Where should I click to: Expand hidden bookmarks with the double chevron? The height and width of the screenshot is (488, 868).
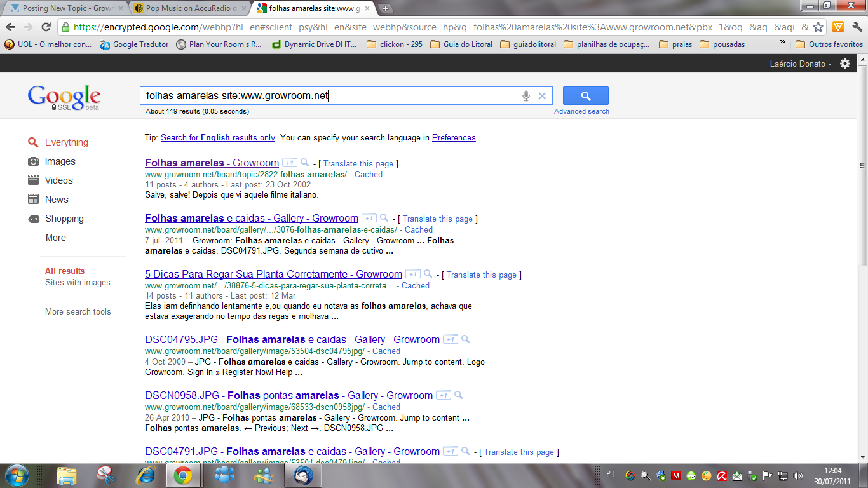click(783, 43)
